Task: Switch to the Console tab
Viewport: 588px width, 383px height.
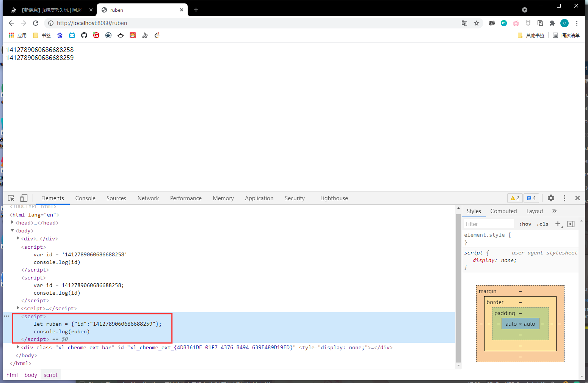Action: pyautogui.click(x=85, y=198)
